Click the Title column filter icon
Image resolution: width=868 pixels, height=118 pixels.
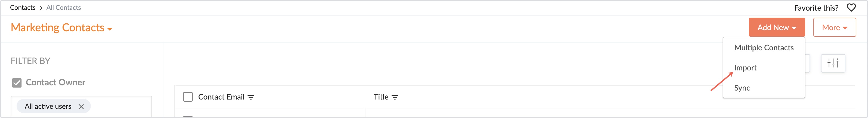click(395, 97)
